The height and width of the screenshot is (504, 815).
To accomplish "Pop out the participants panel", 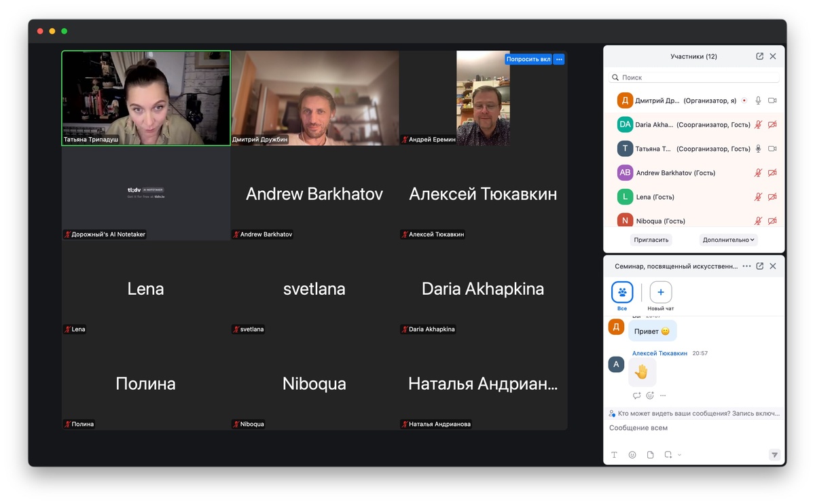I will tap(759, 56).
